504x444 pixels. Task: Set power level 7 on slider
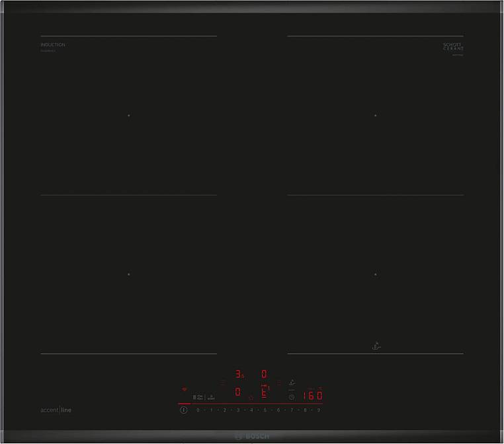pyautogui.click(x=292, y=410)
